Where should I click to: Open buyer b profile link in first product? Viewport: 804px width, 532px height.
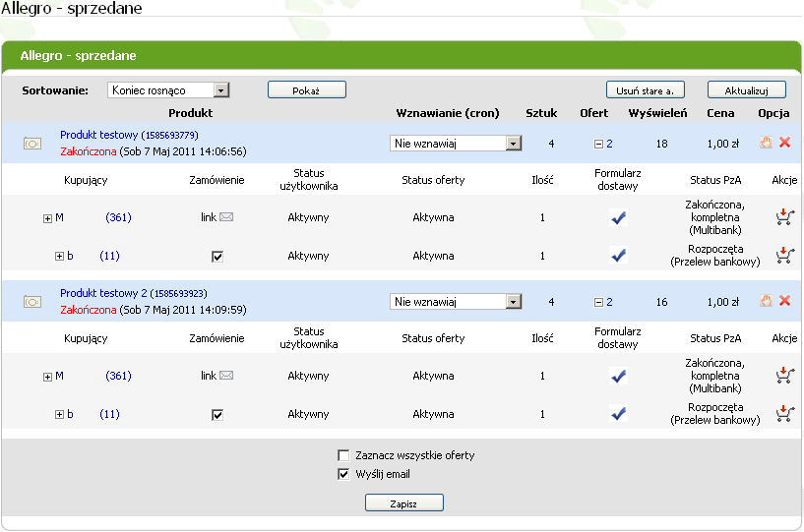click(70, 256)
